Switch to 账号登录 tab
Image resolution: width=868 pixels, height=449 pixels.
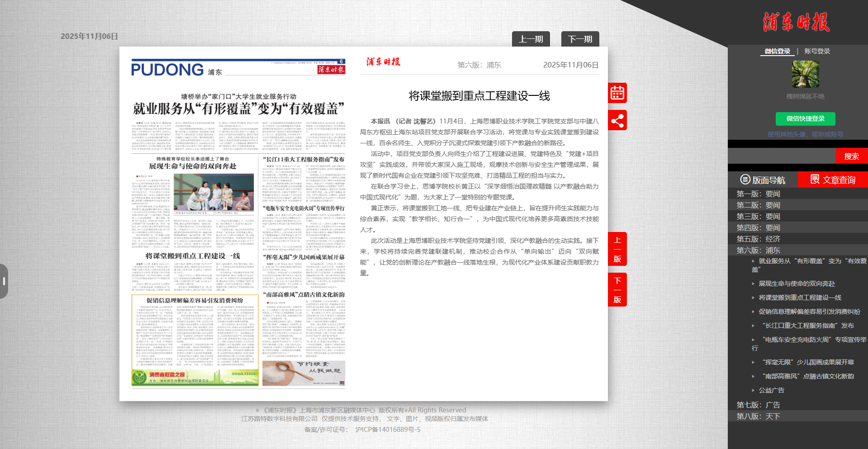tap(817, 51)
